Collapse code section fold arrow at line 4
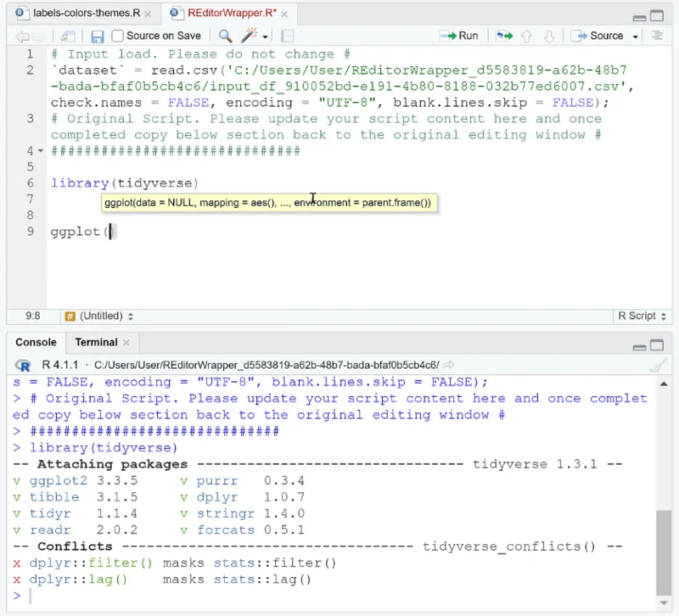The width and height of the screenshot is (679, 616). point(41,151)
